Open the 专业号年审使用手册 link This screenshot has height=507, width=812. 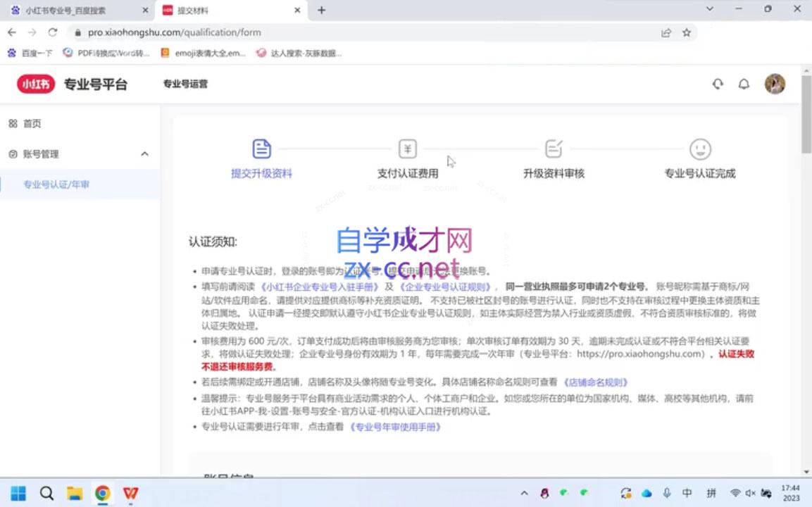pos(396,426)
